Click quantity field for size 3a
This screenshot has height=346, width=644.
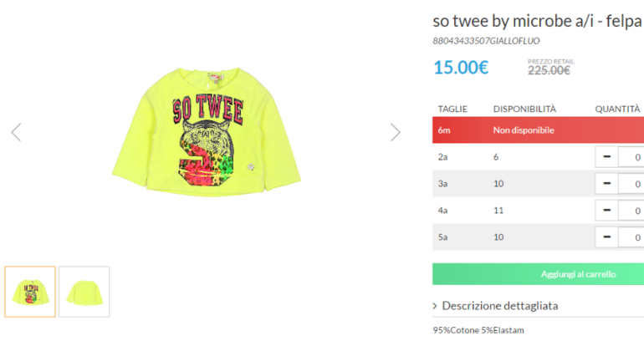pos(631,184)
